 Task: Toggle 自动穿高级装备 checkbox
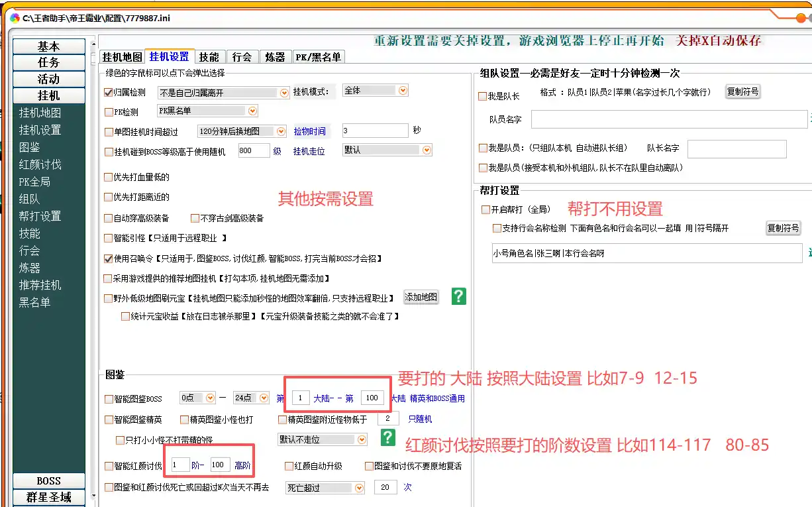click(109, 217)
